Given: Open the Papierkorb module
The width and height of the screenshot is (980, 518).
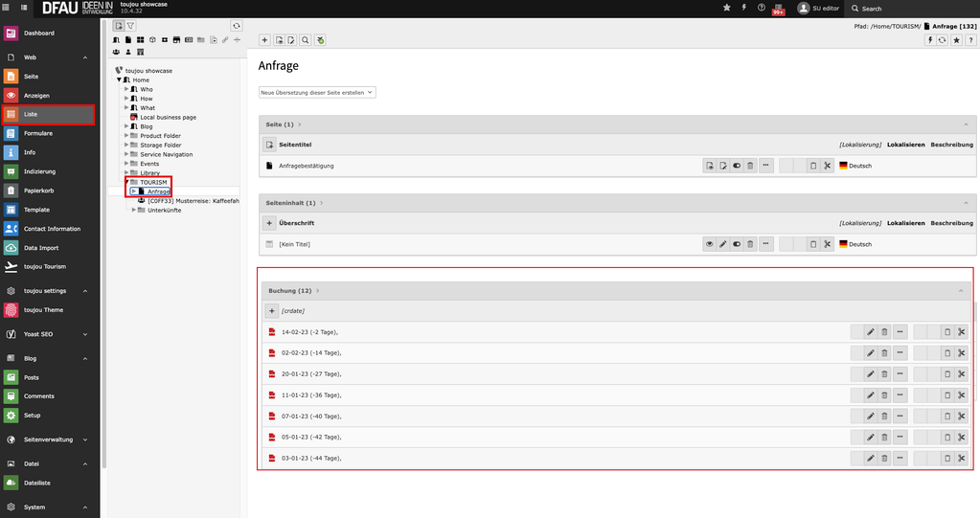Looking at the screenshot, I should (37, 190).
